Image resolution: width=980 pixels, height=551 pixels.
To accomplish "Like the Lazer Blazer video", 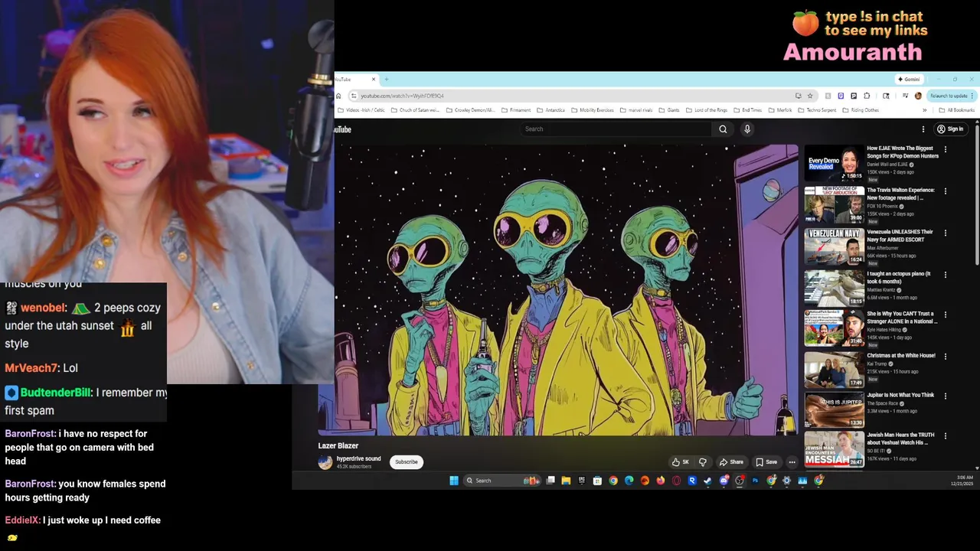I will (x=681, y=462).
